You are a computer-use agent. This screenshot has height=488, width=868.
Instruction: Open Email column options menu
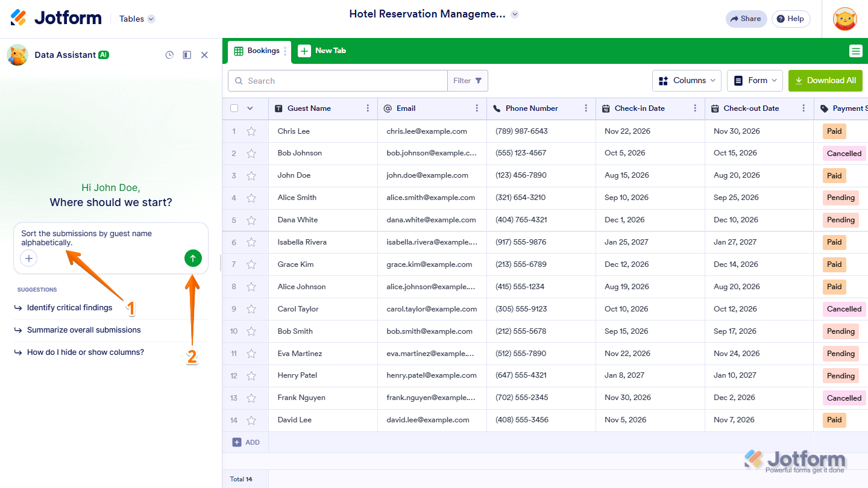coord(477,108)
